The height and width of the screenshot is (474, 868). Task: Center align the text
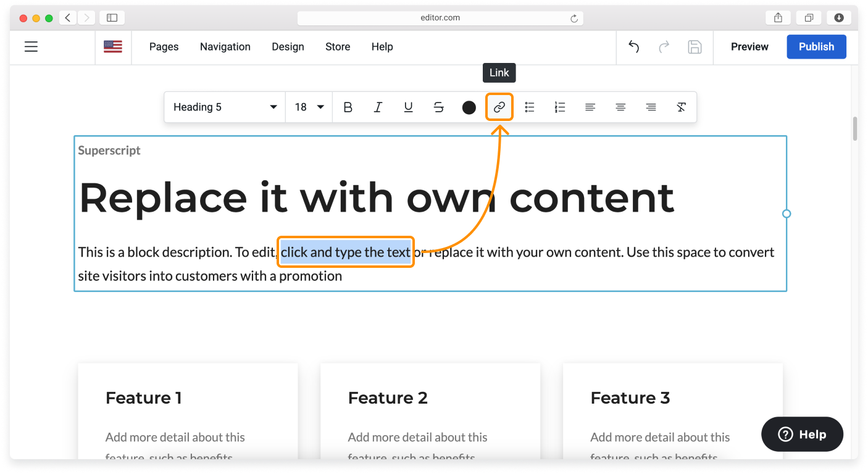click(x=620, y=107)
